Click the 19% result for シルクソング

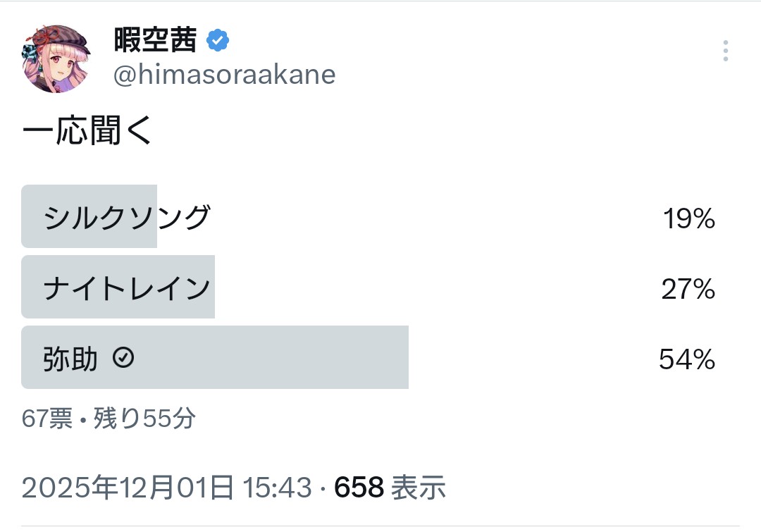[688, 220]
